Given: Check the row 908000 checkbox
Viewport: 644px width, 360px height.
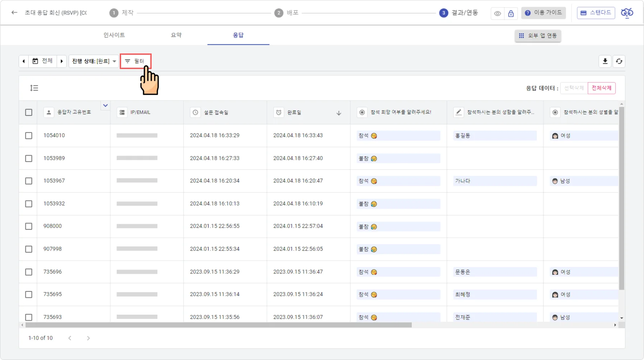Looking at the screenshot, I should [x=29, y=226].
